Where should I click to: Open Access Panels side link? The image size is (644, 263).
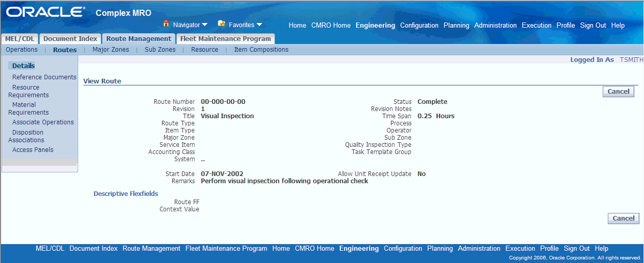pos(33,149)
